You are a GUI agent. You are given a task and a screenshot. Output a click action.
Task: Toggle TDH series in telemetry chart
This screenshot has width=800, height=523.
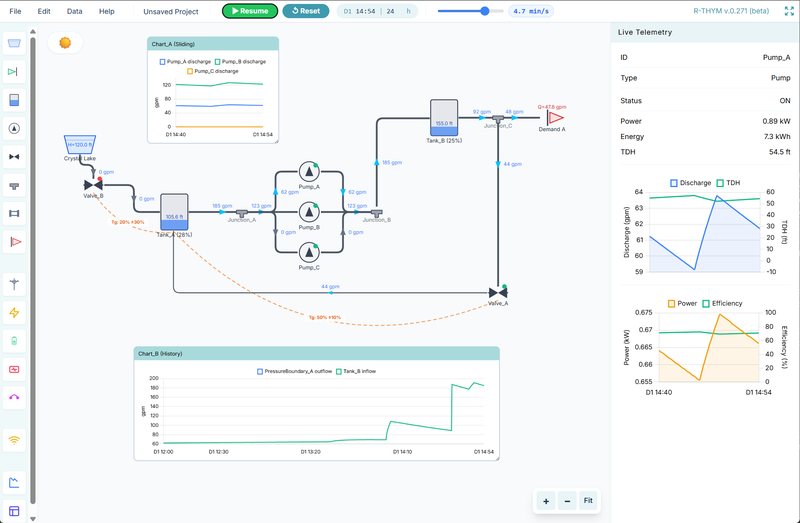click(x=728, y=183)
